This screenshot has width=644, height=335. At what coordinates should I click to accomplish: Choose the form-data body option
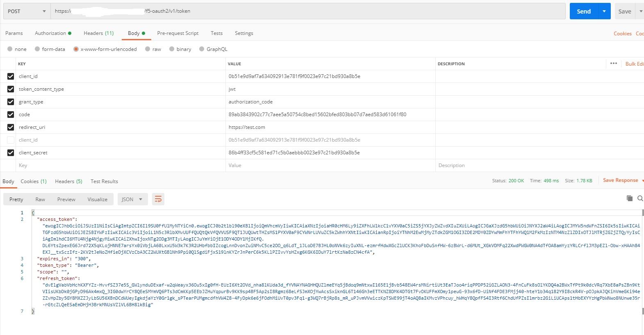click(37, 49)
